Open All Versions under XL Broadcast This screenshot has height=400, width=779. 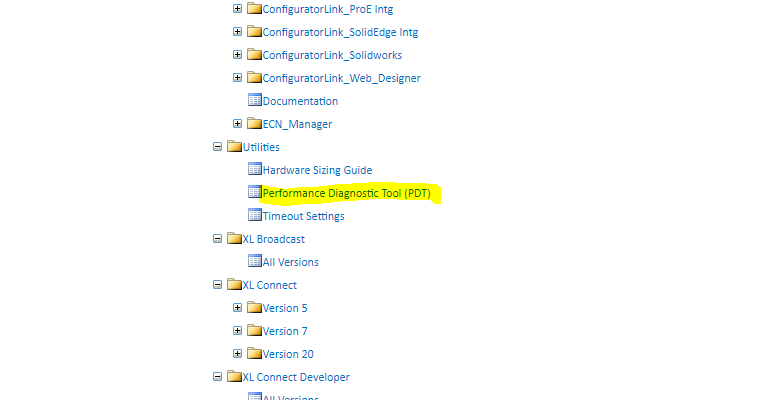coord(291,262)
